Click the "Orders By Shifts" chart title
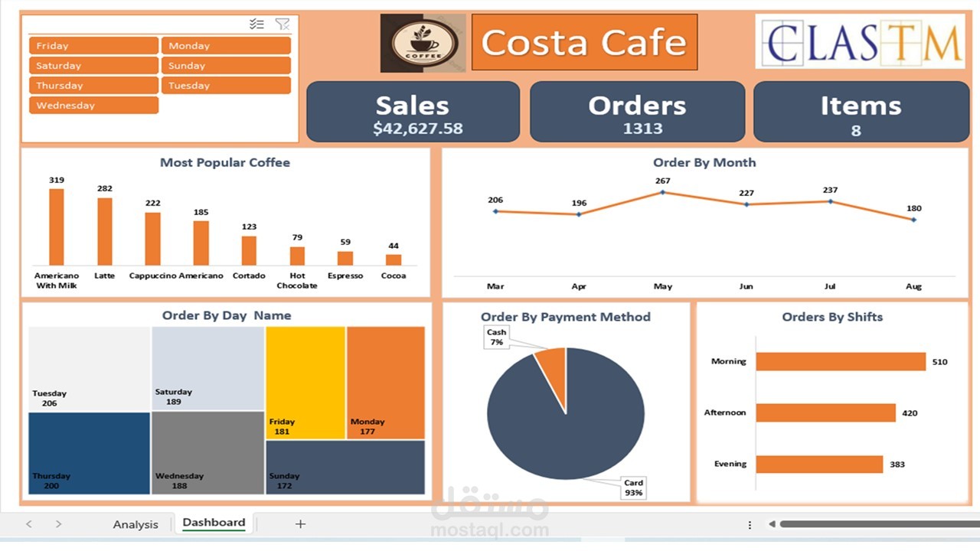980x551 pixels. tap(832, 317)
